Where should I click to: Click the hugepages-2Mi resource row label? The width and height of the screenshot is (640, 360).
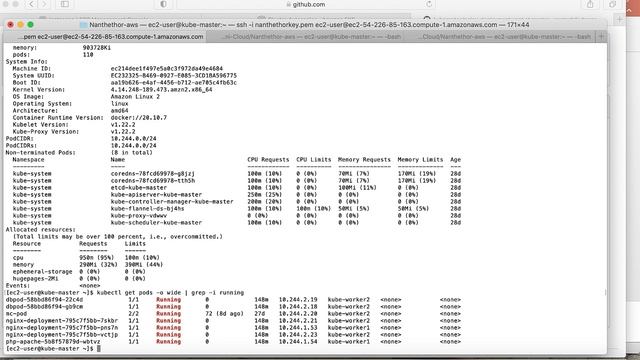click(x=35, y=278)
